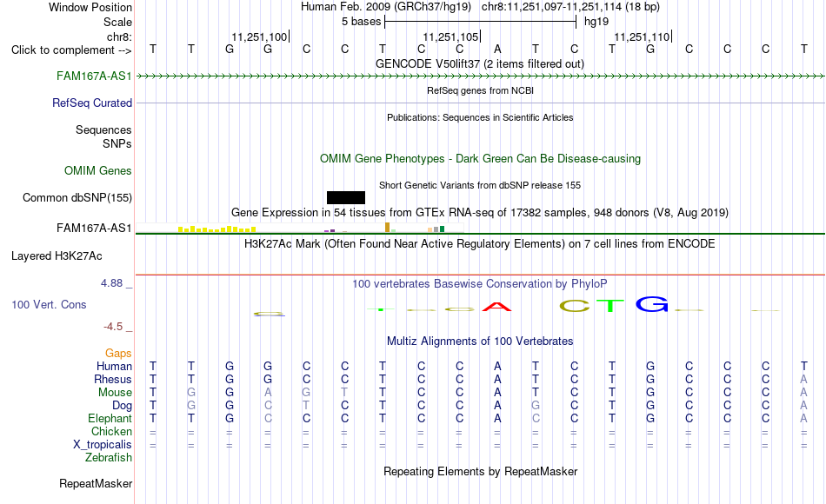Image resolution: width=826 pixels, height=504 pixels.
Task: Click the Elephant alignment row label
Action: coord(110,419)
